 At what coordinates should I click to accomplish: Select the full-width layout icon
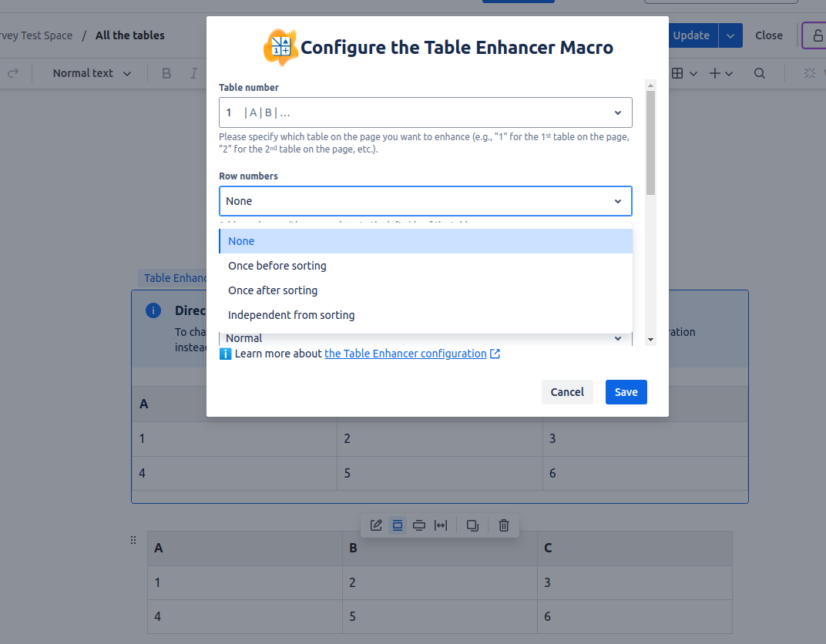click(x=441, y=525)
